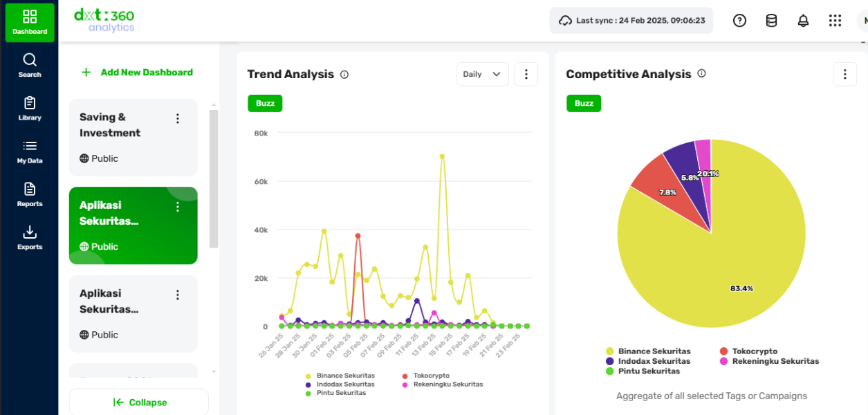
Task: Toggle Indodax Sekuritas in pie chart legend
Action: pyautogui.click(x=648, y=361)
